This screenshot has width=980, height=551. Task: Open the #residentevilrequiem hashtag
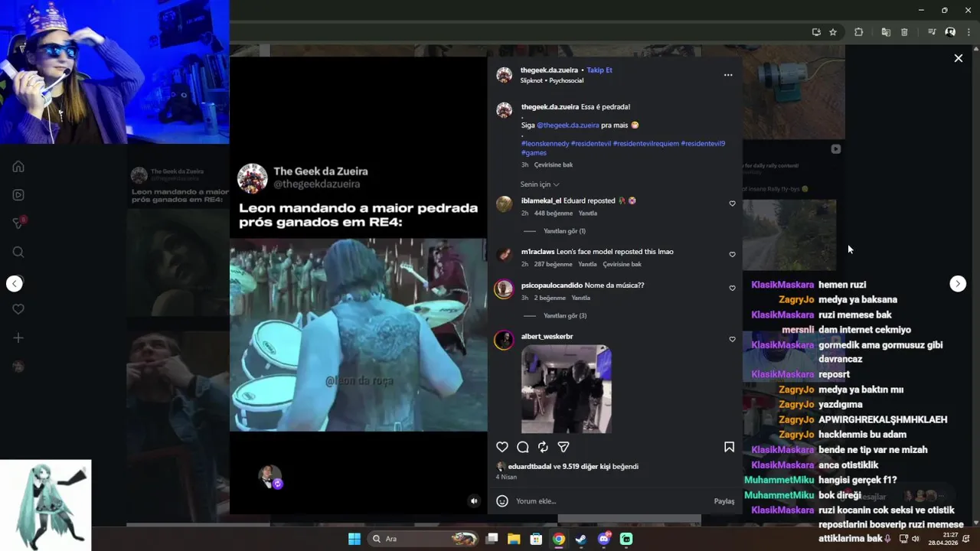click(645, 143)
